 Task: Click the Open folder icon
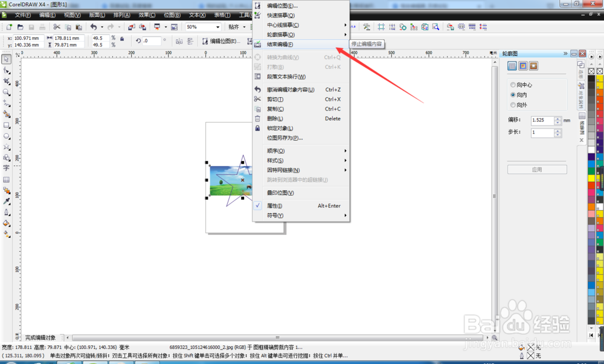click(21, 27)
